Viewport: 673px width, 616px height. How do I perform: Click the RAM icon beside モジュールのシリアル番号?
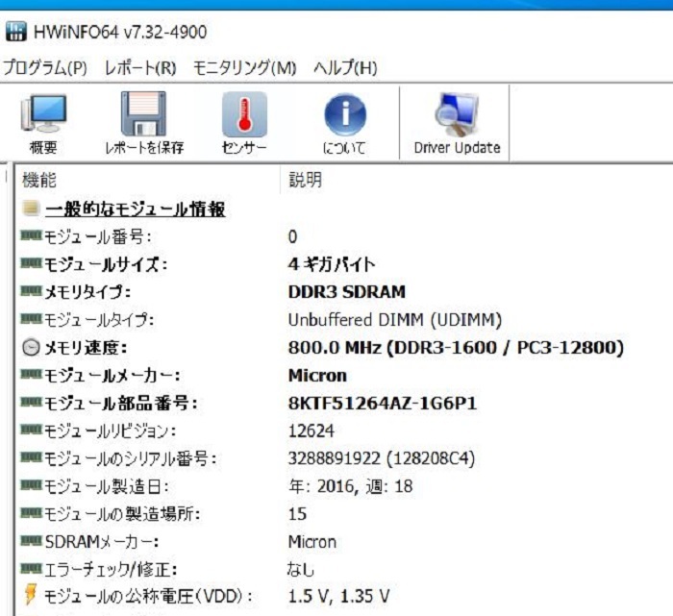pos(32,457)
